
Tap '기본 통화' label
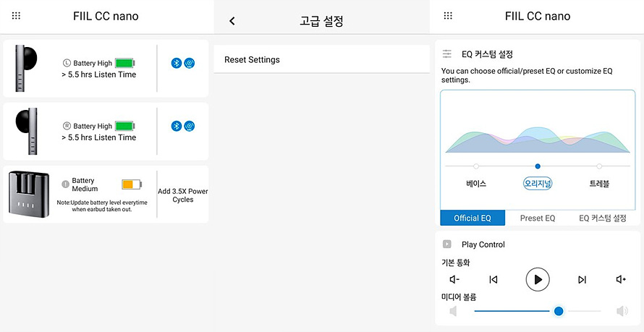455,263
